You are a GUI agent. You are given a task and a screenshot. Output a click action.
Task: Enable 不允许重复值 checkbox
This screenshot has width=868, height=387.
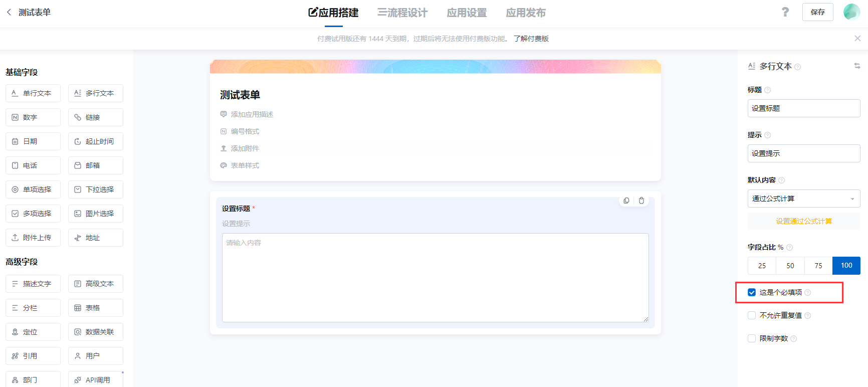[x=752, y=315]
